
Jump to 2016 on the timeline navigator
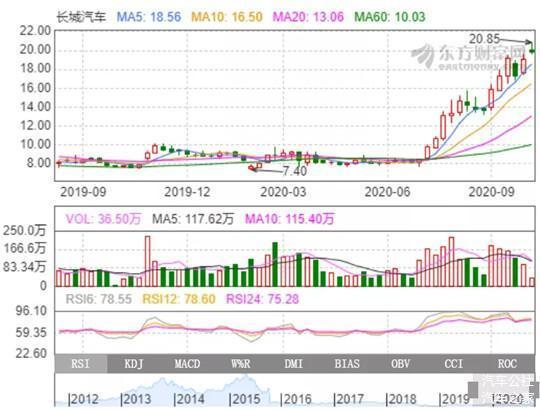click(x=297, y=399)
